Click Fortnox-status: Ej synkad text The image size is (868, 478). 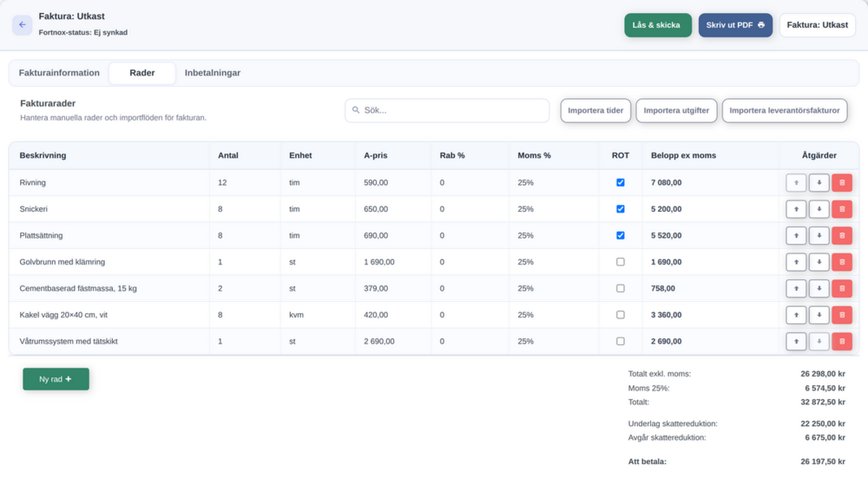(83, 33)
